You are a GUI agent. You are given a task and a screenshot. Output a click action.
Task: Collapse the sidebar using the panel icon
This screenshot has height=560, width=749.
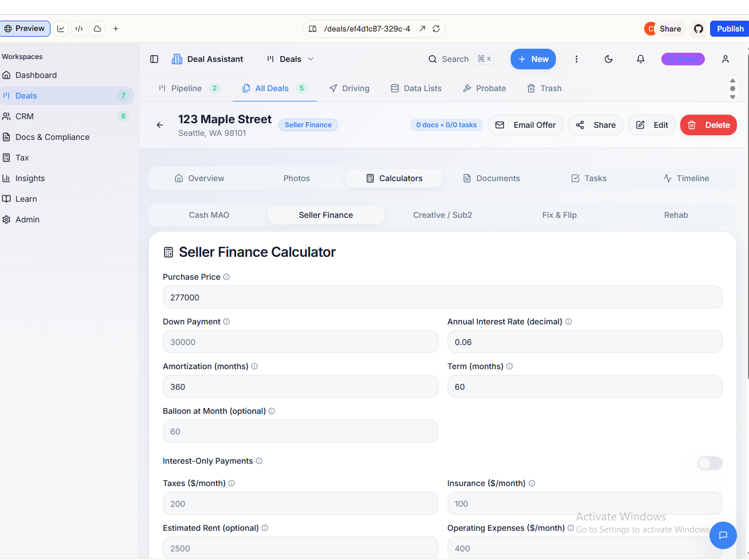(154, 58)
